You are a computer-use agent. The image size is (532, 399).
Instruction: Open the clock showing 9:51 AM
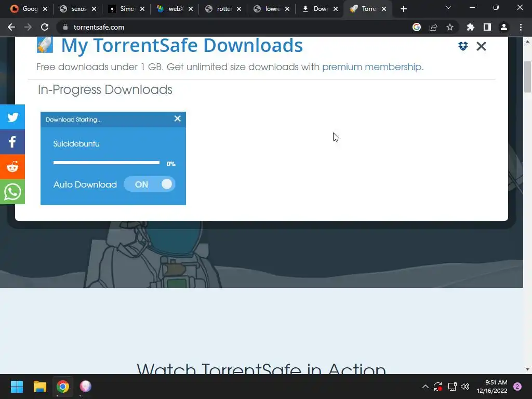492,387
